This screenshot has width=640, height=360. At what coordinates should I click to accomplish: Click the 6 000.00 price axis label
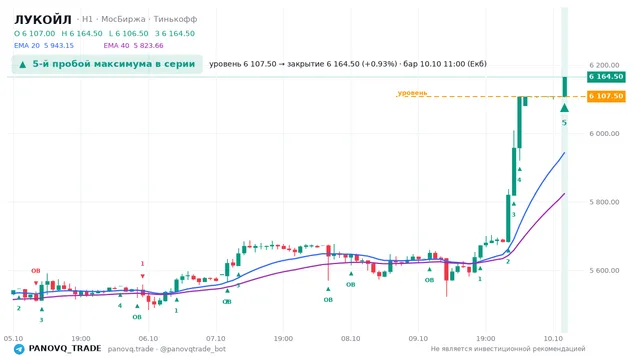click(x=604, y=134)
